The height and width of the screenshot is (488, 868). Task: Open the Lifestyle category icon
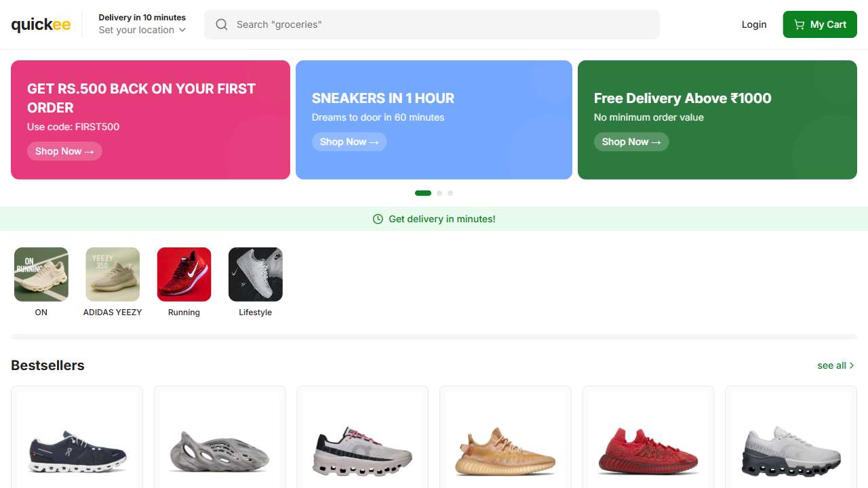[256, 274]
